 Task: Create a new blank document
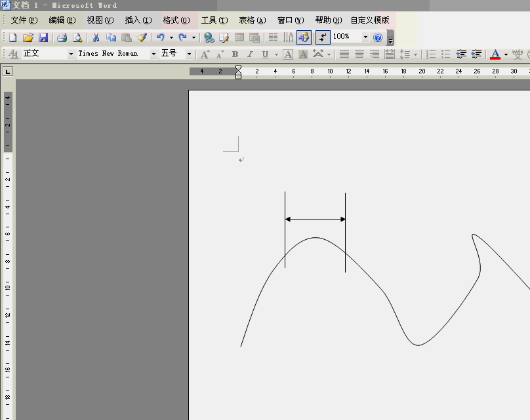[x=13, y=37]
